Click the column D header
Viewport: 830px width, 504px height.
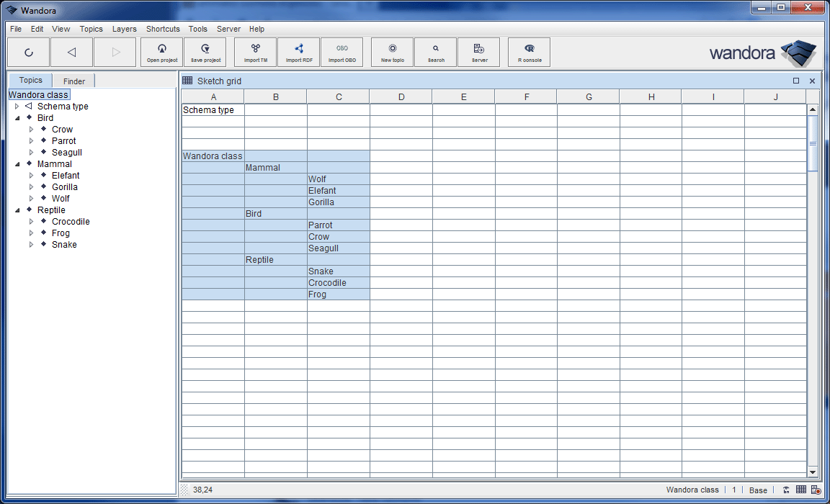click(401, 97)
